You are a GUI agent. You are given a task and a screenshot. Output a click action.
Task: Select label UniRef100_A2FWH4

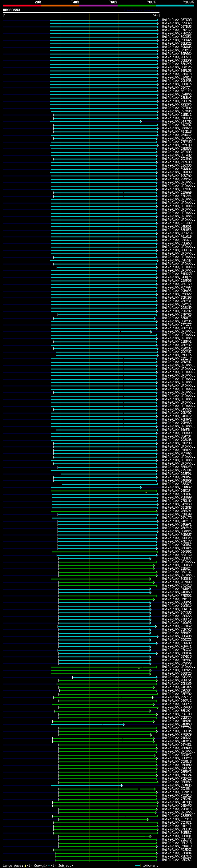pos(177,853)
